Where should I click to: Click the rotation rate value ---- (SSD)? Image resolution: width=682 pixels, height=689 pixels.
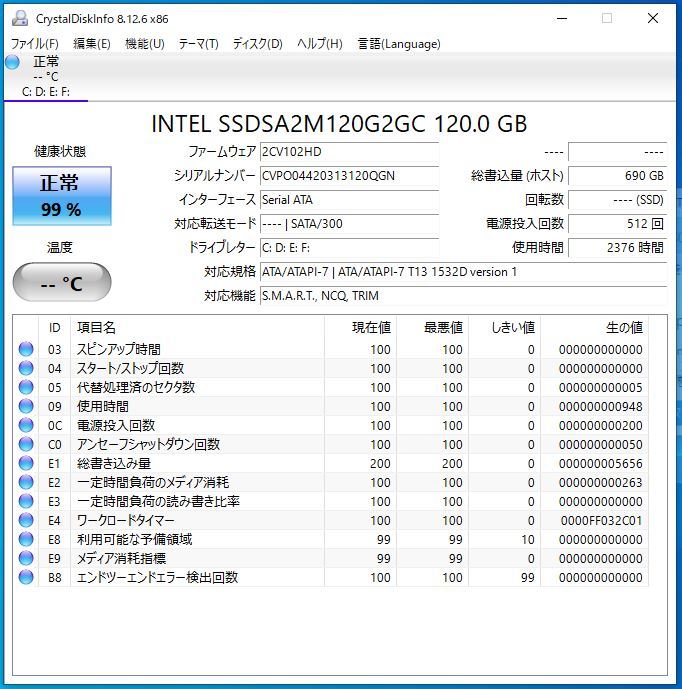[618, 200]
